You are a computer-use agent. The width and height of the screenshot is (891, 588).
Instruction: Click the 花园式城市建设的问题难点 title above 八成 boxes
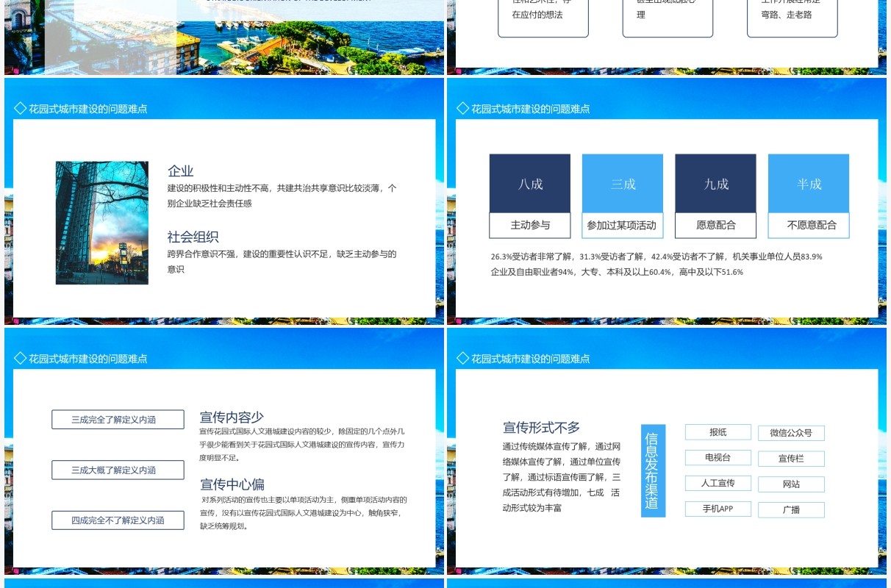pyautogui.click(x=530, y=109)
